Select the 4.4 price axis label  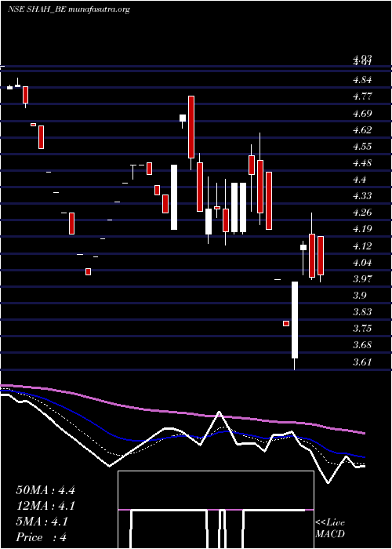tap(360, 180)
